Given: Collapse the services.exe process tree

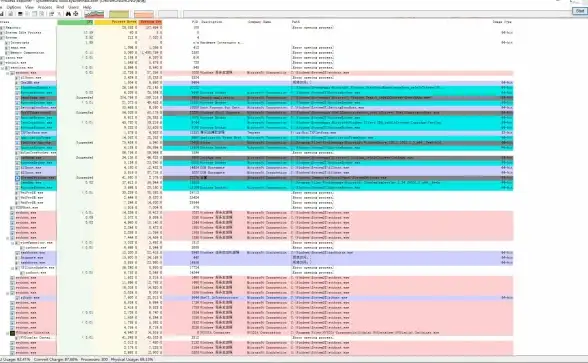Looking at the screenshot, I should point(2,68).
